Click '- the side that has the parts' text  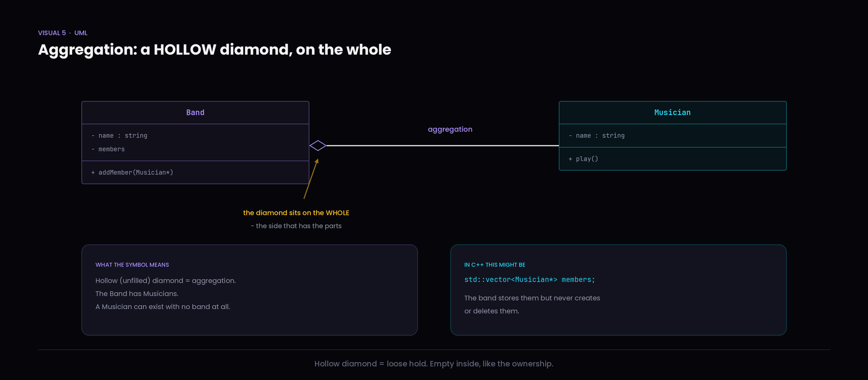[296, 226]
